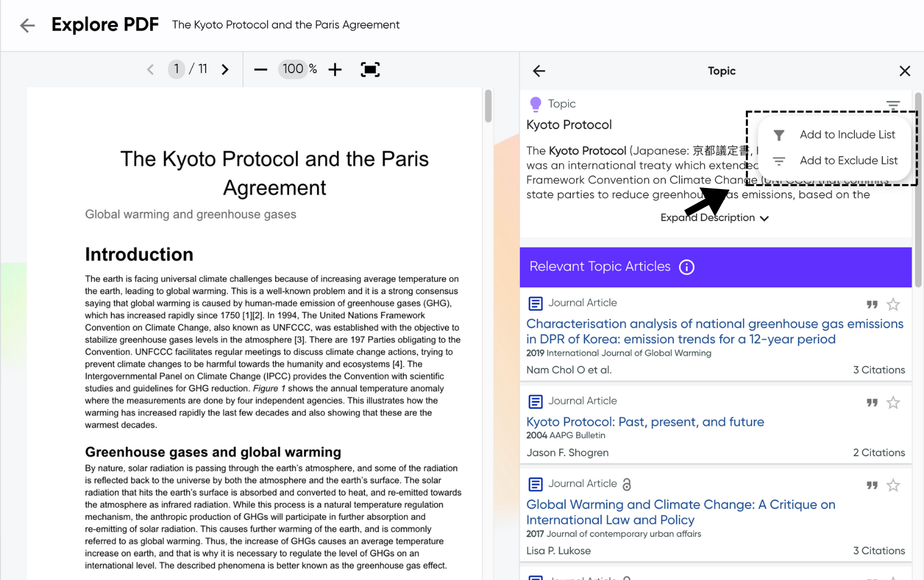Click the fit-to-screen icon in the PDF toolbar
The width and height of the screenshot is (924, 580).
pyautogui.click(x=370, y=69)
